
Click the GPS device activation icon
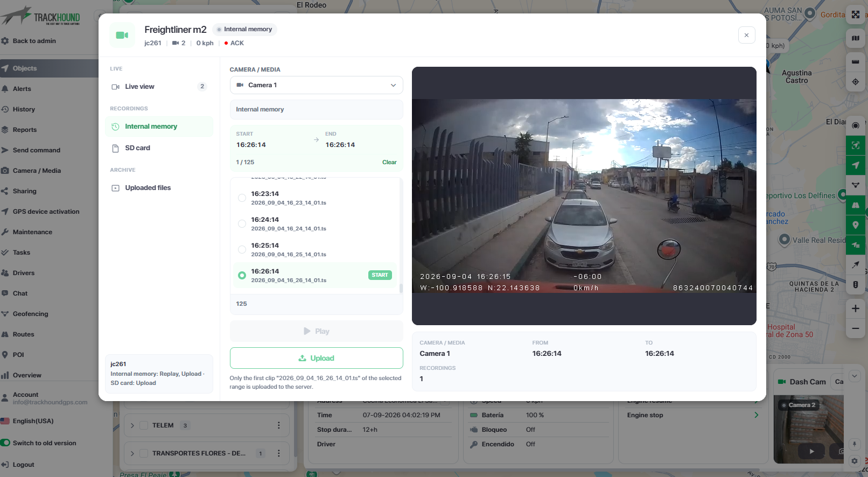pos(5,212)
